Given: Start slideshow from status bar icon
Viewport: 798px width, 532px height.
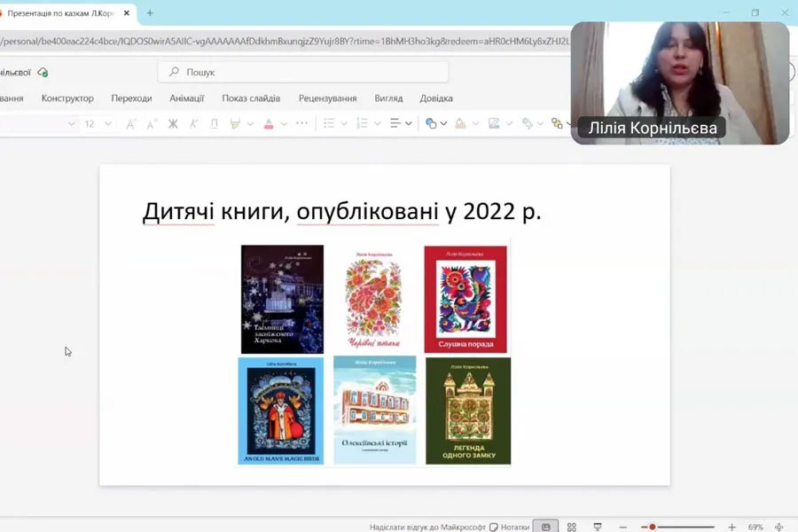Looking at the screenshot, I should 598,527.
